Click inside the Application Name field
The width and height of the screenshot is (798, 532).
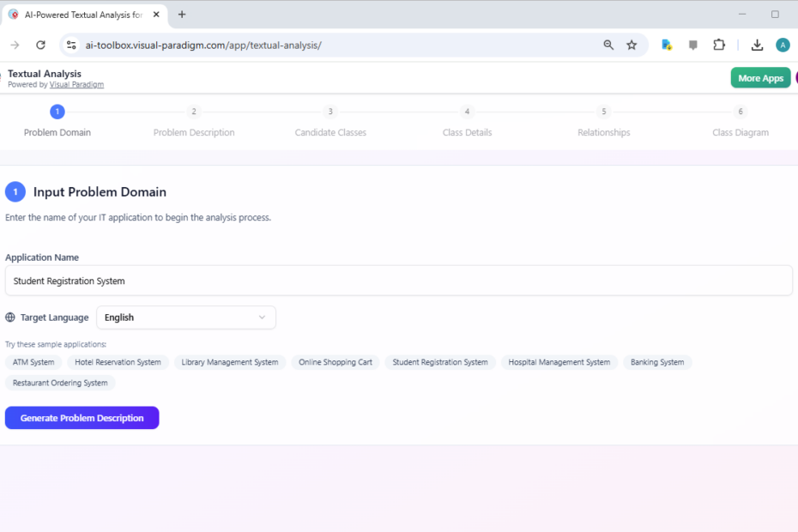tap(399, 280)
